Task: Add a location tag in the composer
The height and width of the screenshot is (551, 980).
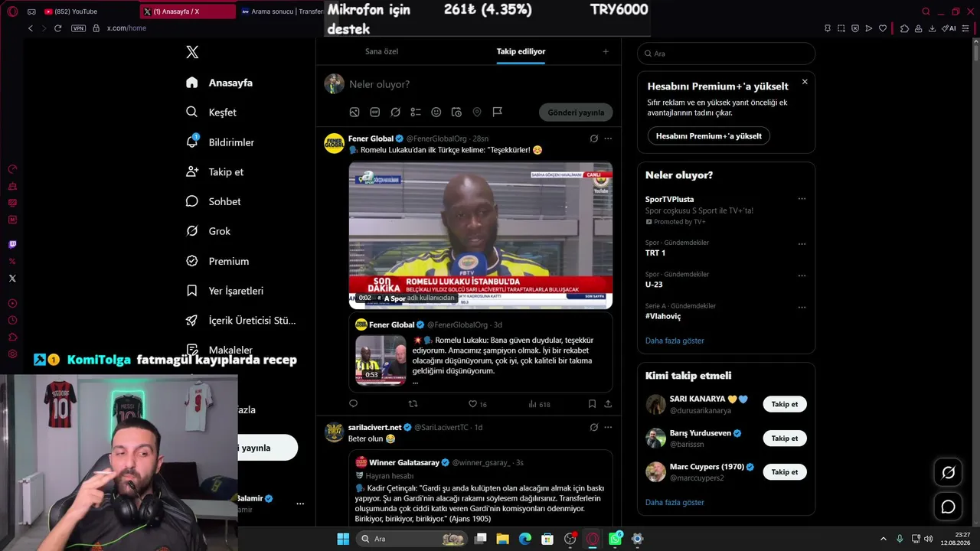Action: 477,112
